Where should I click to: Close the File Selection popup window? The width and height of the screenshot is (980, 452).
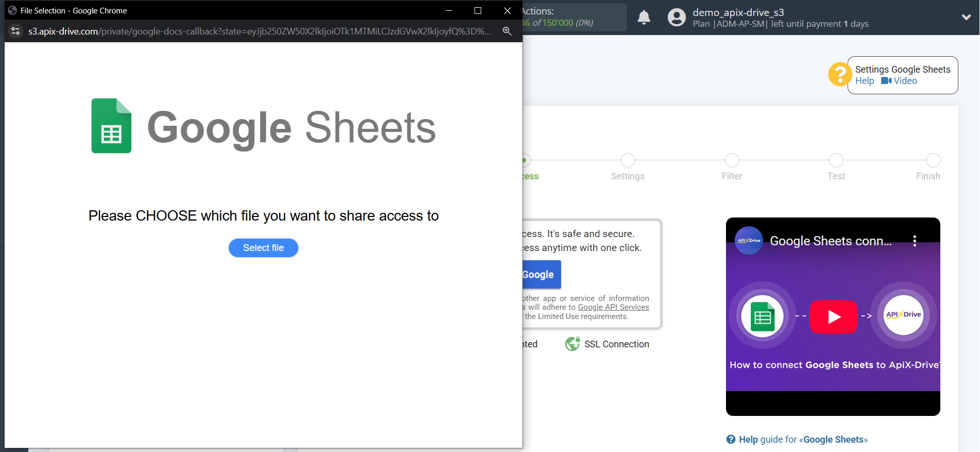(508, 10)
